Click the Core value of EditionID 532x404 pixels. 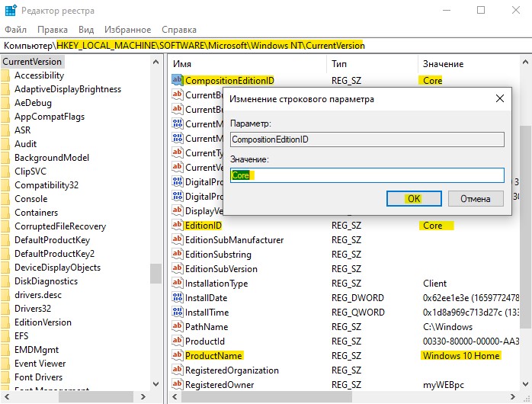tap(433, 225)
